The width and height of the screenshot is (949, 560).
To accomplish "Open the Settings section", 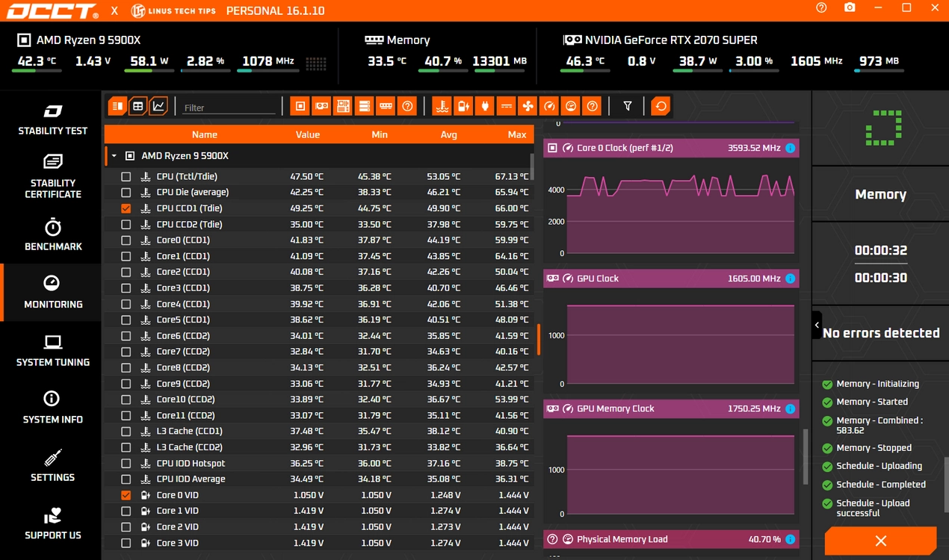I will pos(52,466).
